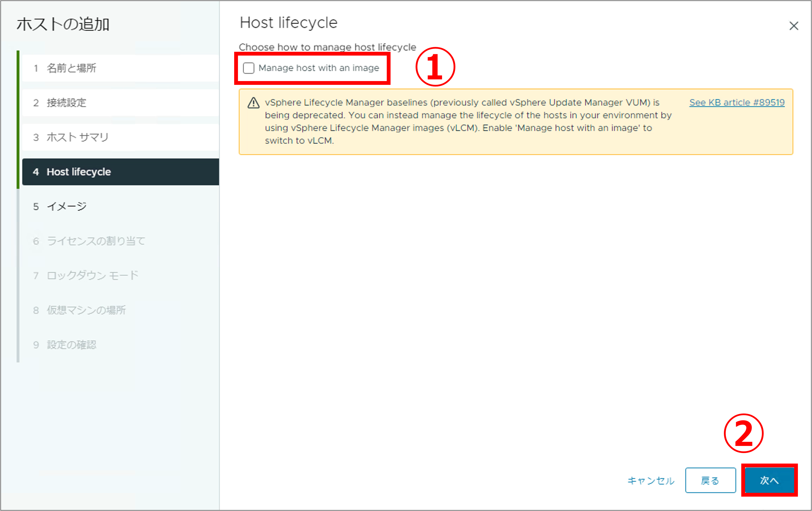Viewport: 812px width, 511px height.
Task: Select step 8 仮想マシンの場所
Action: pyautogui.click(x=86, y=310)
